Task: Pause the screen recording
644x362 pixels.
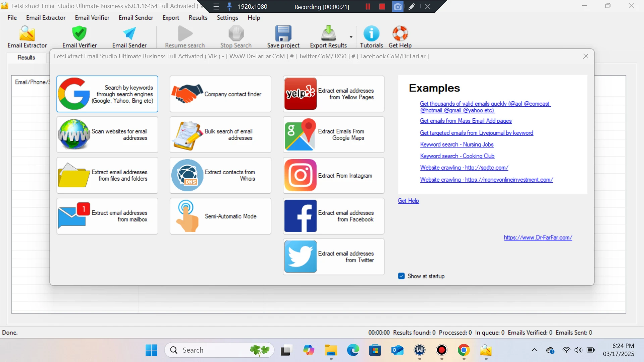Action: click(368, 7)
